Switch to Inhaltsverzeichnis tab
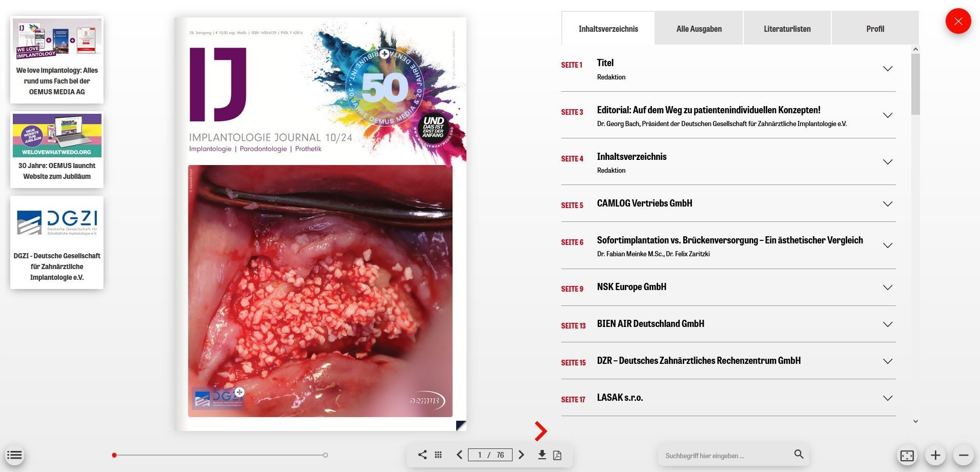This screenshot has width=980, height=472. (608, 29)
